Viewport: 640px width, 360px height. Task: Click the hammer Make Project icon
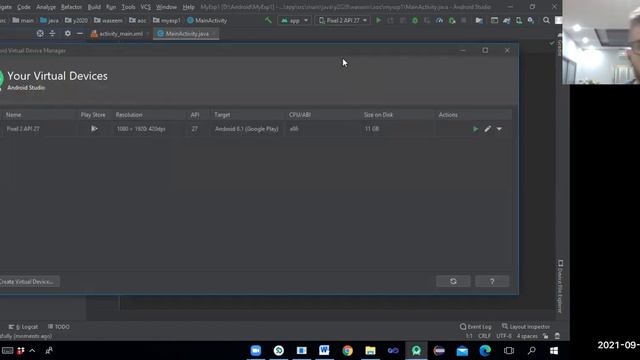(268, 20)
